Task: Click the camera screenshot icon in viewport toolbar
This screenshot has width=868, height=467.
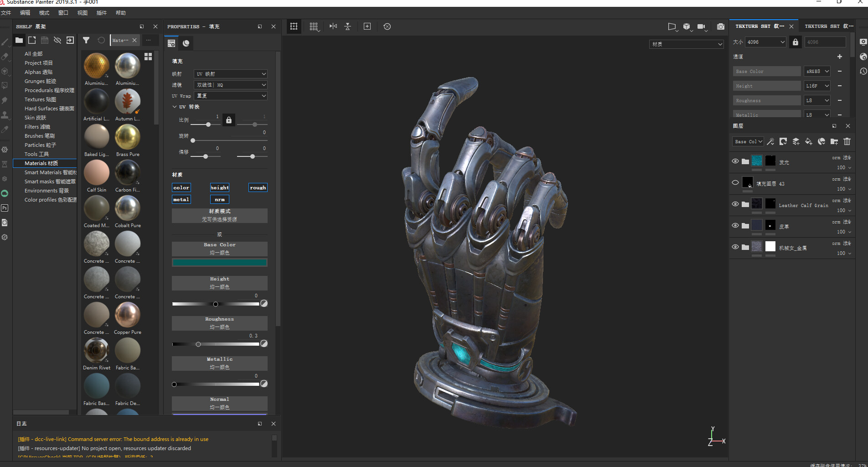Action: (720, 26)
